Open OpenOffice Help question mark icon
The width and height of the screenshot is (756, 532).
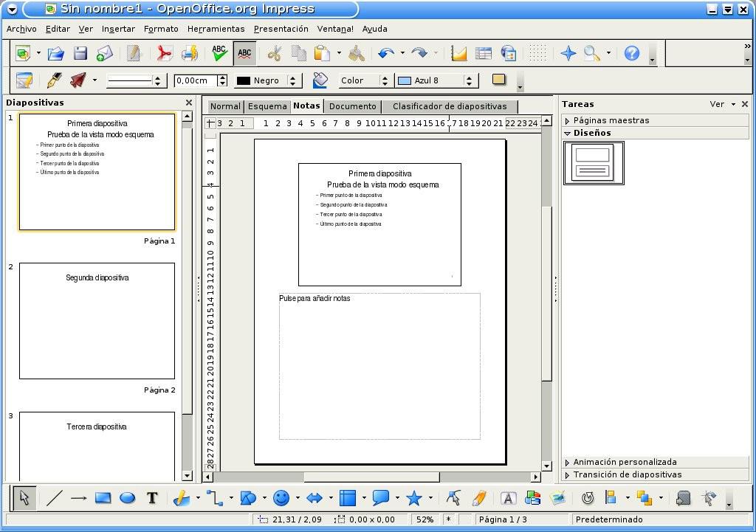click(x=632, y=53)
